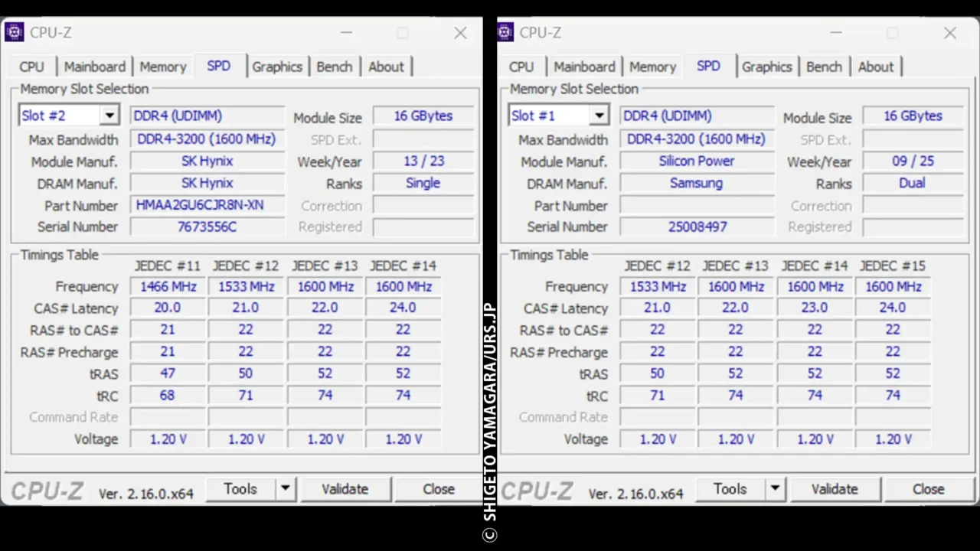Viewport: 980px width, 551px height.
Task: Click JEDEC #11 column header
Action: 168,266
